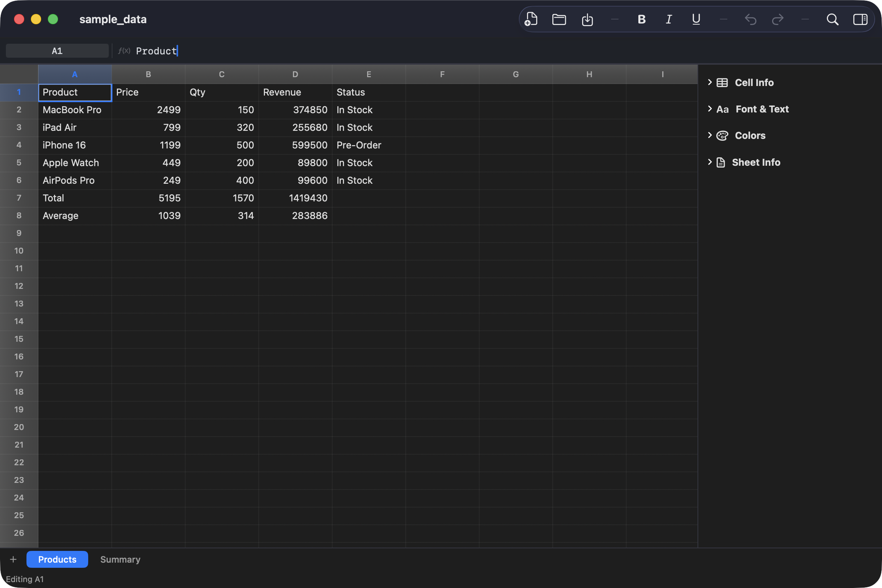Screen dimensions: 882x588
Task: Select the Products sheet tab
Action: point(57,559)
